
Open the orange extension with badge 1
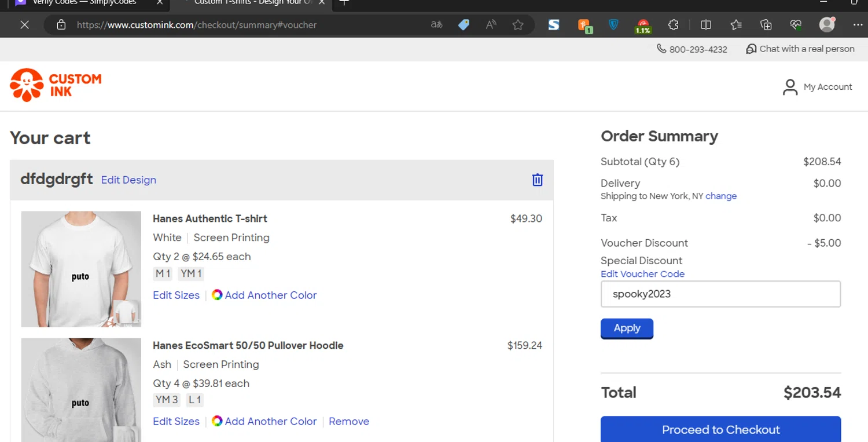tap(585, 25)
